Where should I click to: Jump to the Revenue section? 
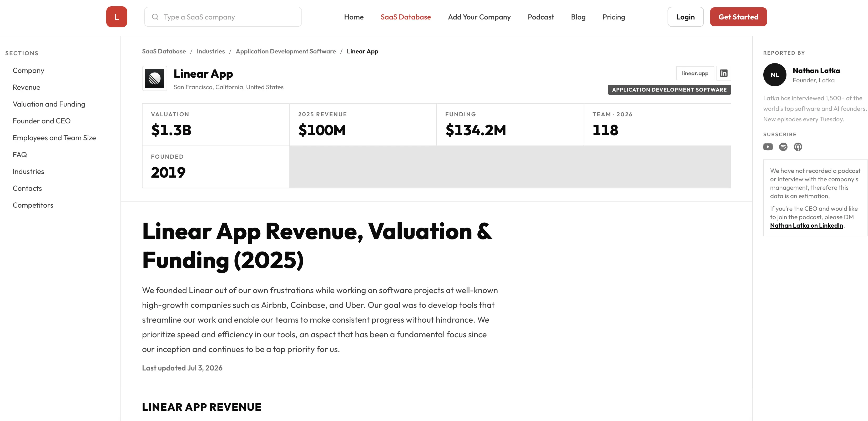point(26,87)
